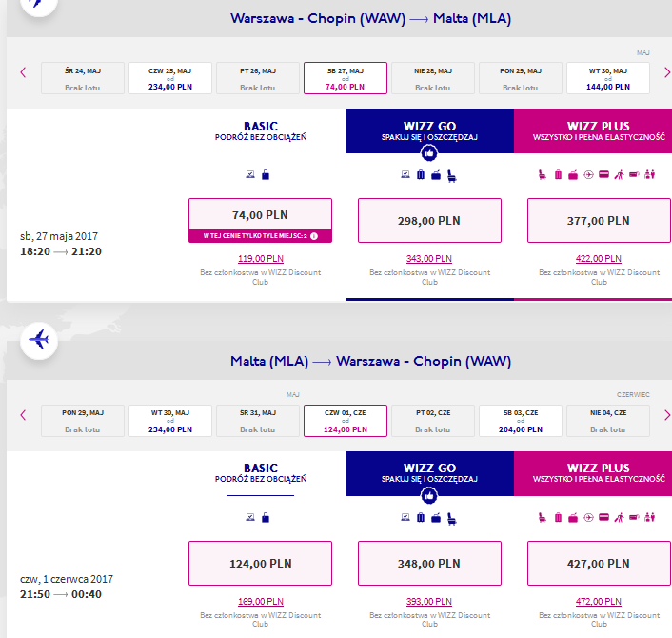
Task: Select NIE 04, CZE return date
Action: (608, 421)
